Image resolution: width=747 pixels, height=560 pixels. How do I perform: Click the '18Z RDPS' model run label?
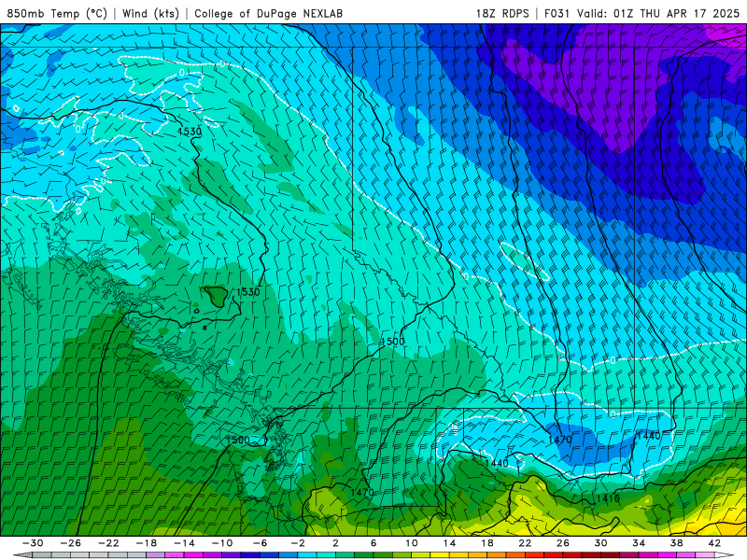502,13
